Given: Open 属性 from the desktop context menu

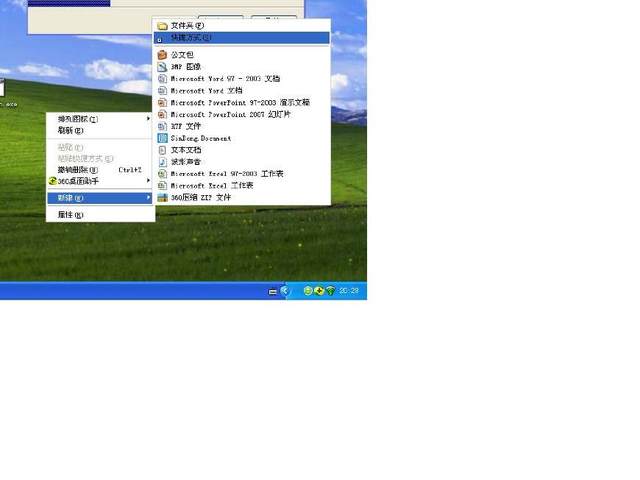Looking at the screenshot, I should 100,215.
